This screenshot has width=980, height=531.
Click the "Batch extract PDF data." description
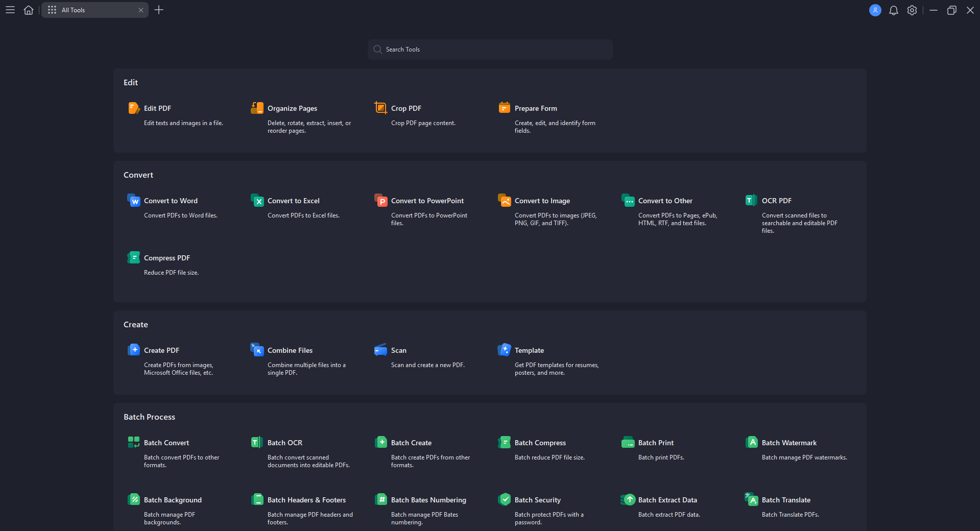click(669, 515)
